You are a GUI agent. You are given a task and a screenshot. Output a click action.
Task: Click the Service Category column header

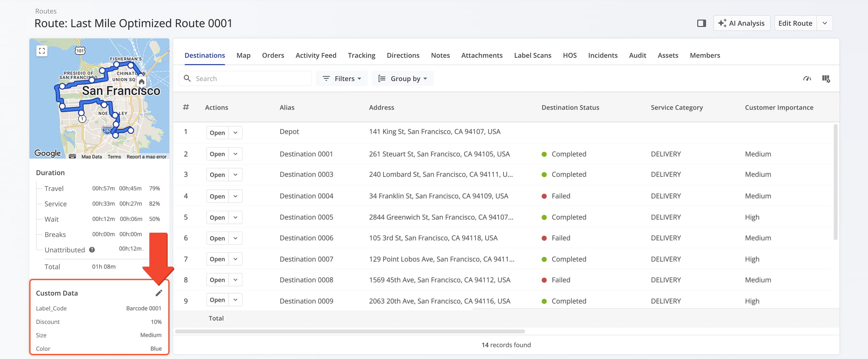pos(677,107)
